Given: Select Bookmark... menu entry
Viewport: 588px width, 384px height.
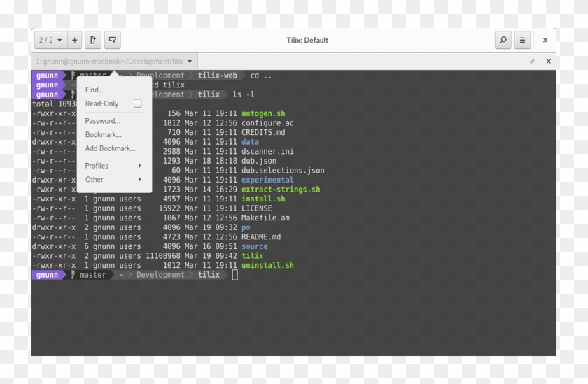Looking at the screenshot, I should pyautogui.click(x=103, y=135).
